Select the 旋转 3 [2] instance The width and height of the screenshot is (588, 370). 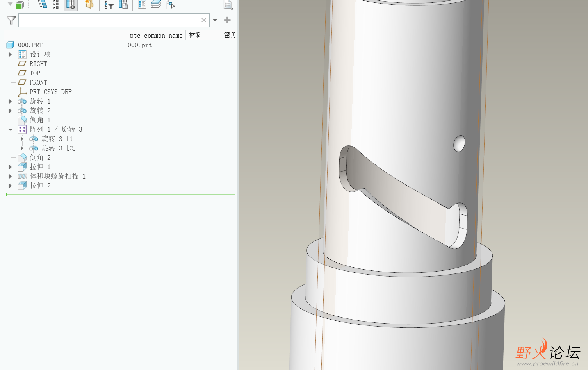(x=59, y=148)
